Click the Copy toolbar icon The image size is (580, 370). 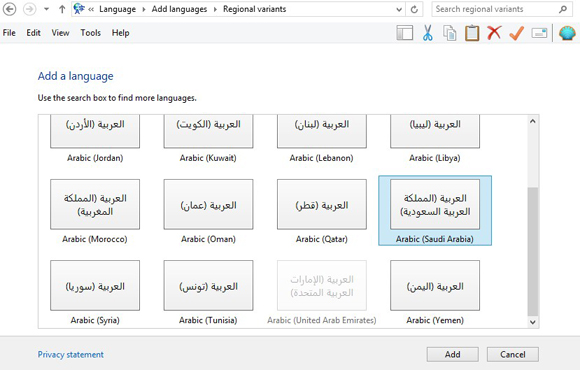coord(449,33)
